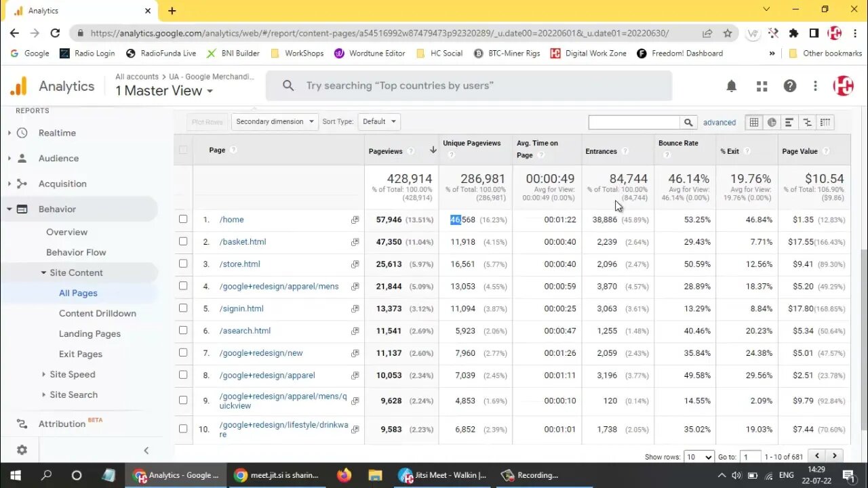
Task: Open Secondary dimension dropdown
Action: pos(275,122)
